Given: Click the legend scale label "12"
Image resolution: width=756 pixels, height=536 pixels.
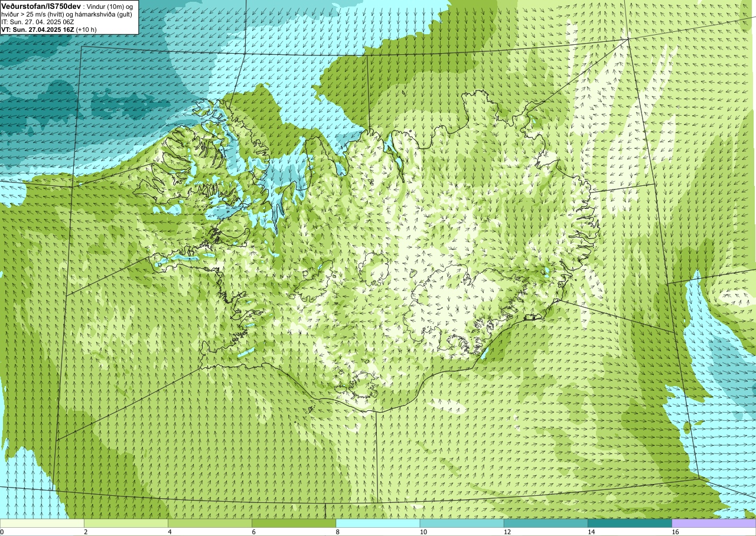Looking at the screenshot, I should pos(507,532).
